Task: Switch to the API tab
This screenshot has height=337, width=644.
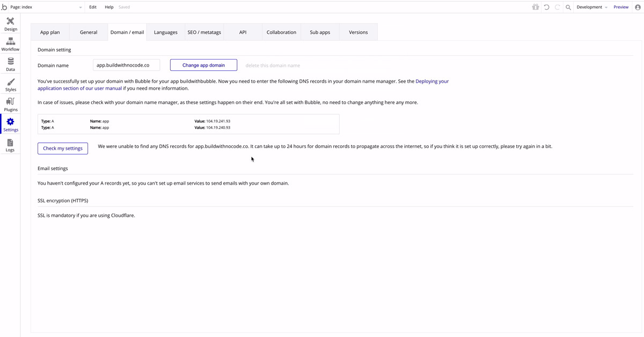Action: click(243, 32)
